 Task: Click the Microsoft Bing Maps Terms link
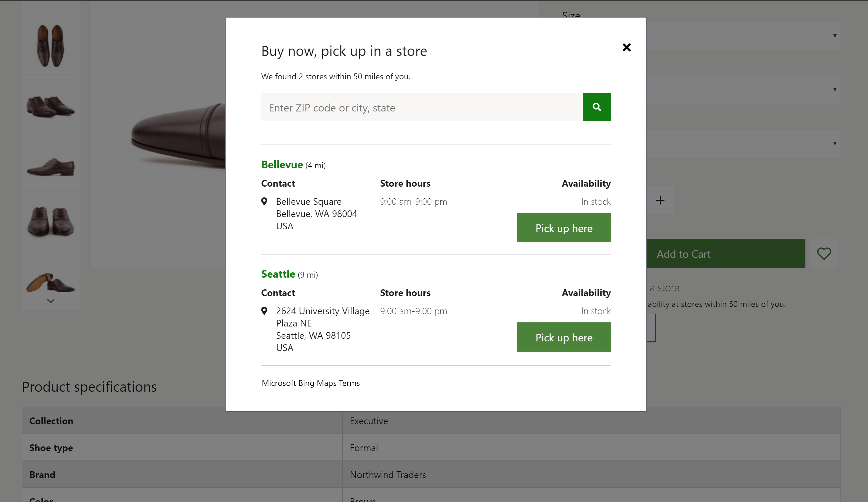(x=310, y=382)
